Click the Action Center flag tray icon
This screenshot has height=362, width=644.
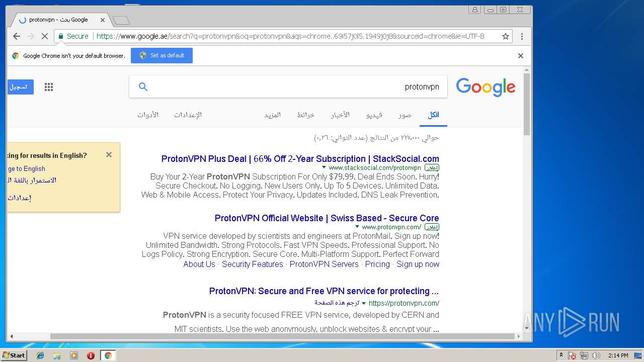[572, 355]
